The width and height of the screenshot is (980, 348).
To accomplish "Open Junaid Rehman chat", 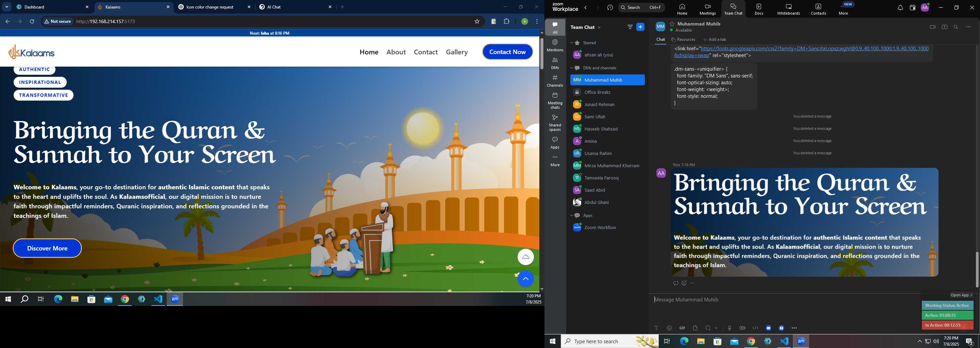I will tap(607, 104).
